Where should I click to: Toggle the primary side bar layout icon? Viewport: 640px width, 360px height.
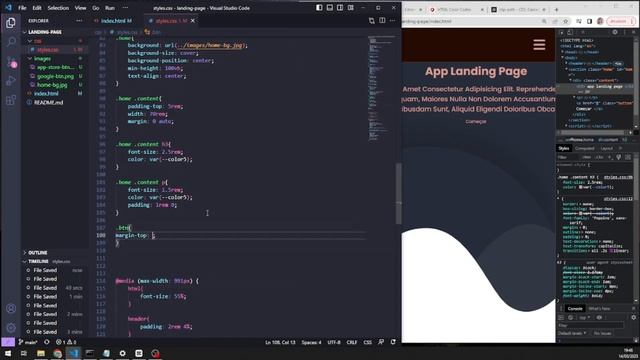coord(319,8)
